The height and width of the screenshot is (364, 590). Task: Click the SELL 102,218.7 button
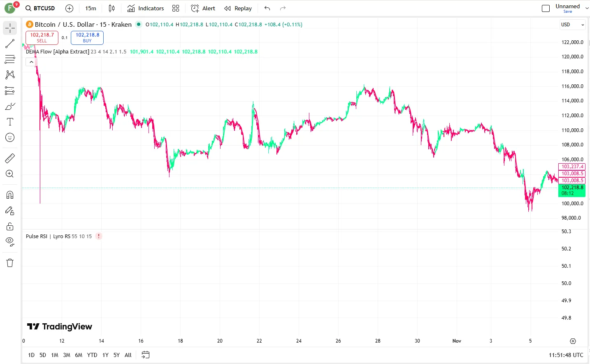(x=42, y=38)
